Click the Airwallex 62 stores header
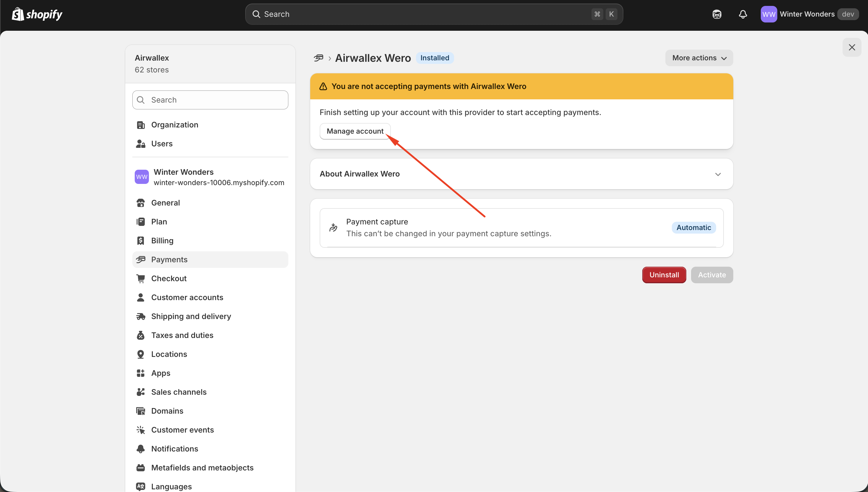The image size is (868, 492). point(210,64)
